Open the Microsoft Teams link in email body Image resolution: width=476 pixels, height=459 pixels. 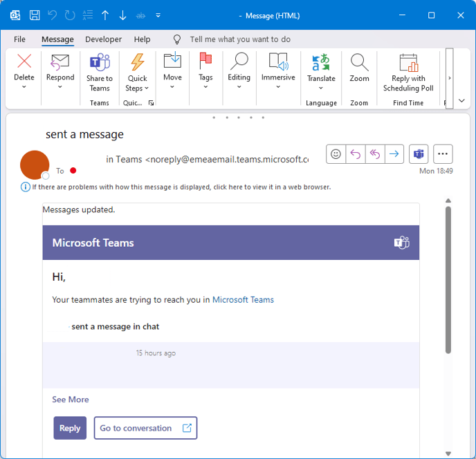(x=243, y=300)
